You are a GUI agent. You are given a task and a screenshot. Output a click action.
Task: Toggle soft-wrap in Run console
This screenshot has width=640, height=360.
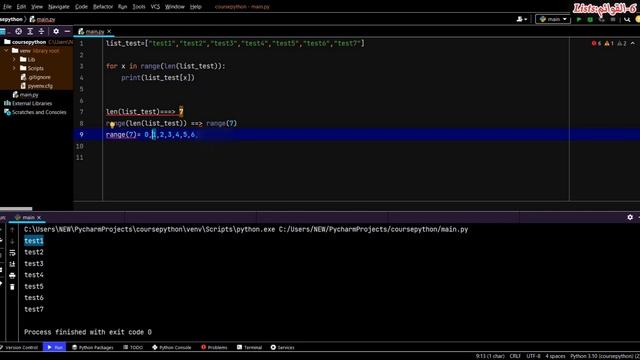click(x=12, y=253)
